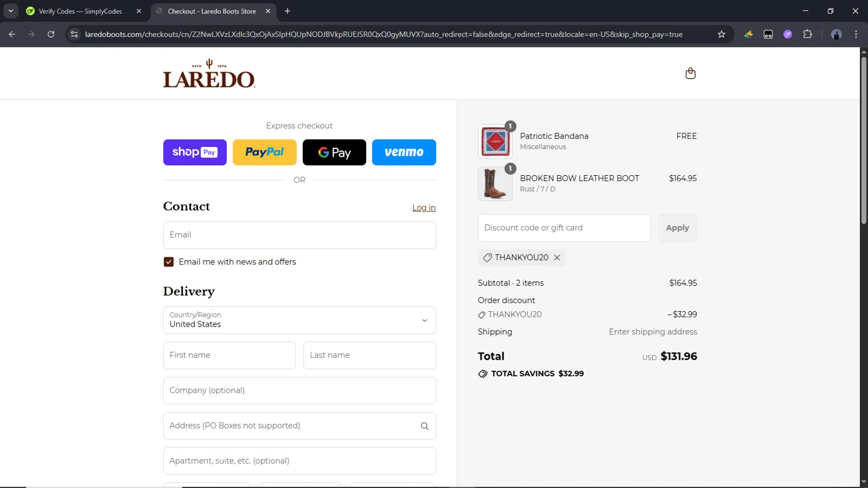
Task: Go back to the previous page
Action: click(12, 34)
